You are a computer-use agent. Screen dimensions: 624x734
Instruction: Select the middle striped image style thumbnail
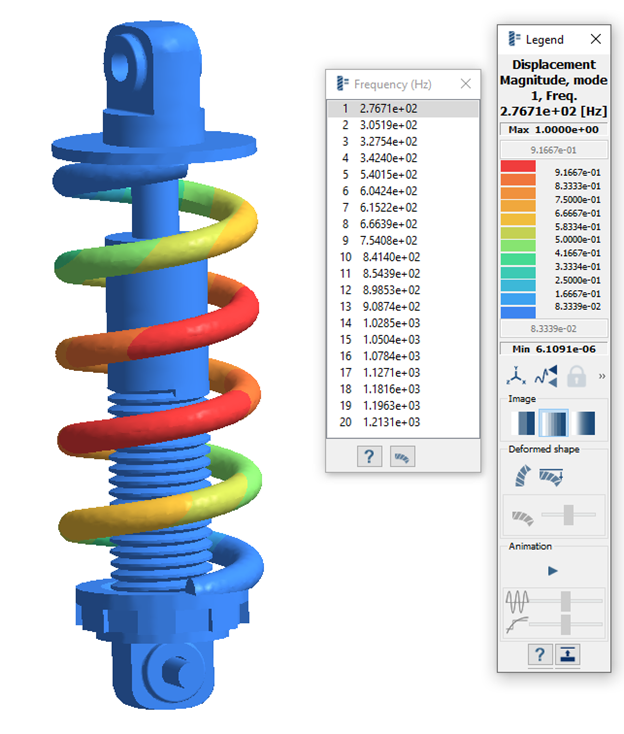point(554,423)
